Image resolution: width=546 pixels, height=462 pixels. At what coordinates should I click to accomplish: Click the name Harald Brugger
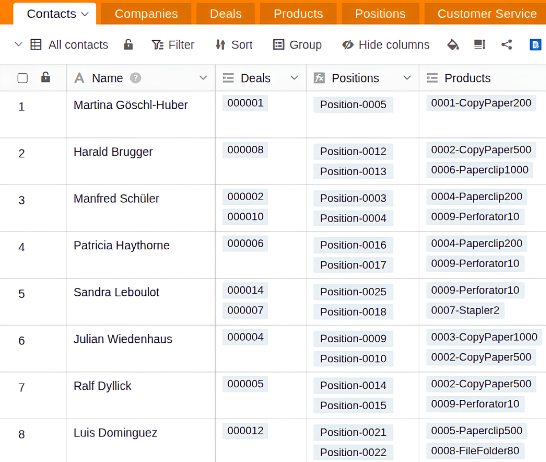pyautogui.click(x=113, y=152)
